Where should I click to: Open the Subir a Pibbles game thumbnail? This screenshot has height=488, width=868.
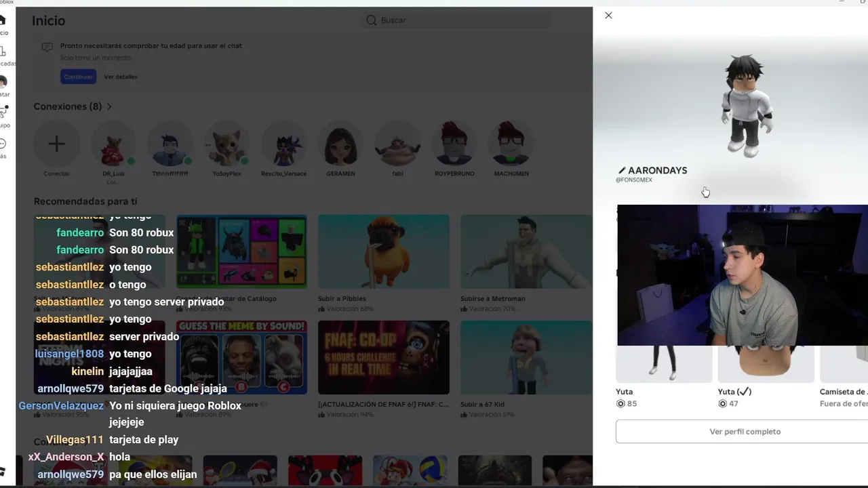(x=384, y=251)
